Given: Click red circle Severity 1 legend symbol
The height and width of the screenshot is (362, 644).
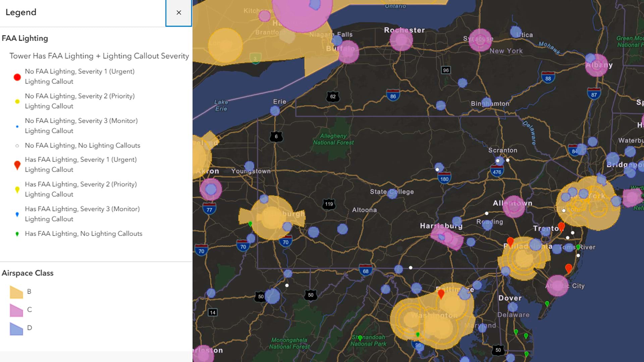Looking at the screenshot, I should coord(17,77).
